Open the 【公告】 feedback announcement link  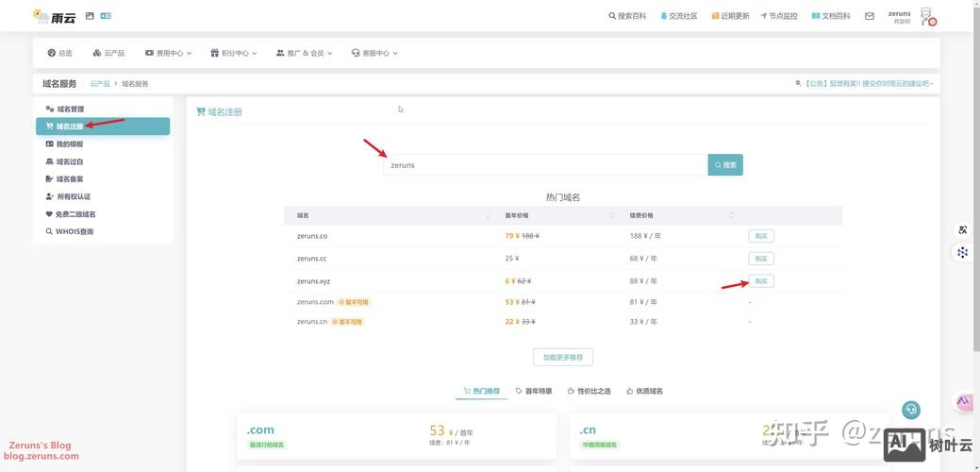point(865,83)
